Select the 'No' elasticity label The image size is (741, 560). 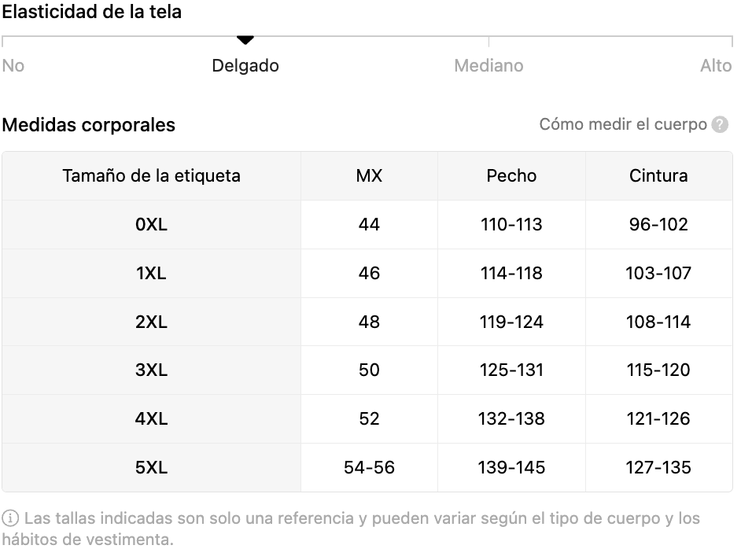point(13,66)
